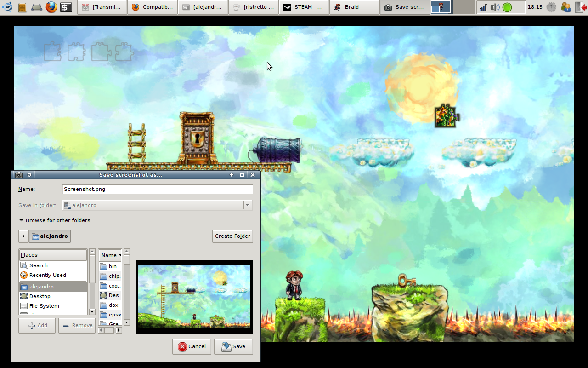This screenshot has width=588, height=368.
Task: Click the camera icon in the dialog title bar
Action: pyautogui.click(x=19, y=175)
